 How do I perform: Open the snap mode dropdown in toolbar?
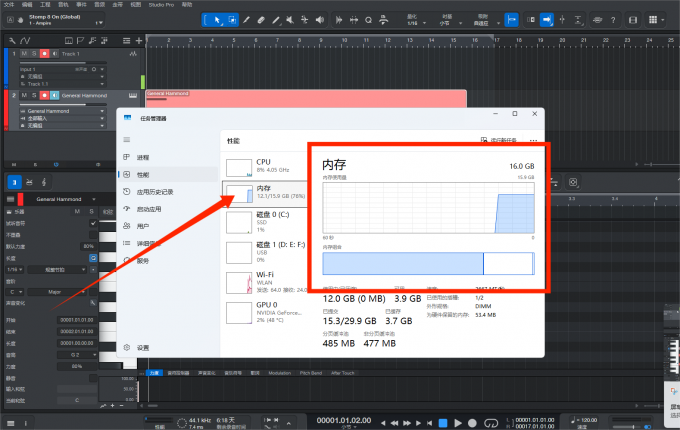point(486,23)
